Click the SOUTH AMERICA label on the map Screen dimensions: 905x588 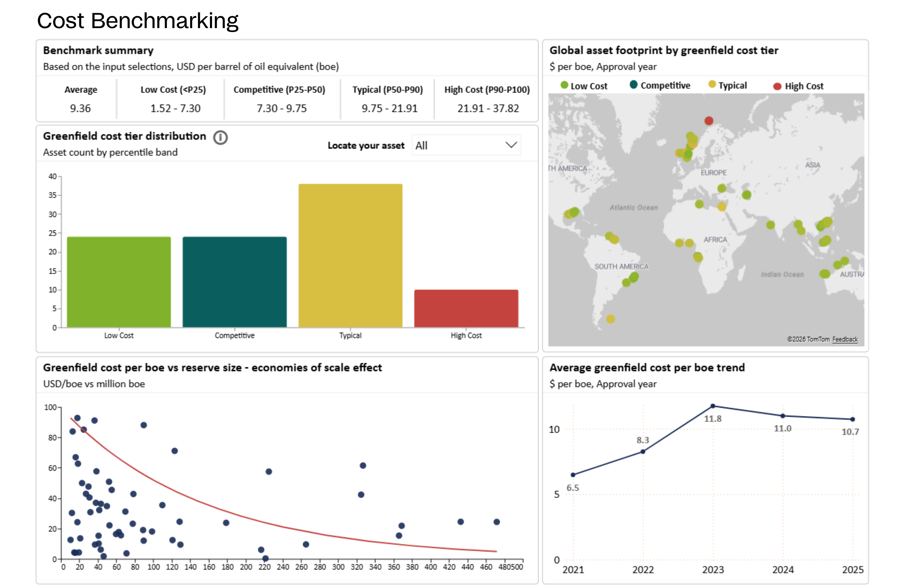pyautogui.click(x=621, y=267)
